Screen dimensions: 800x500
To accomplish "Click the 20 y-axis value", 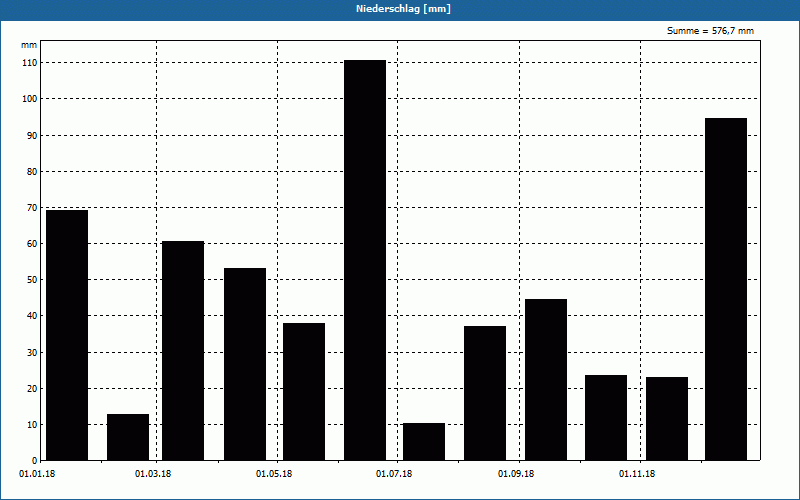I will (x=33, y=389).
